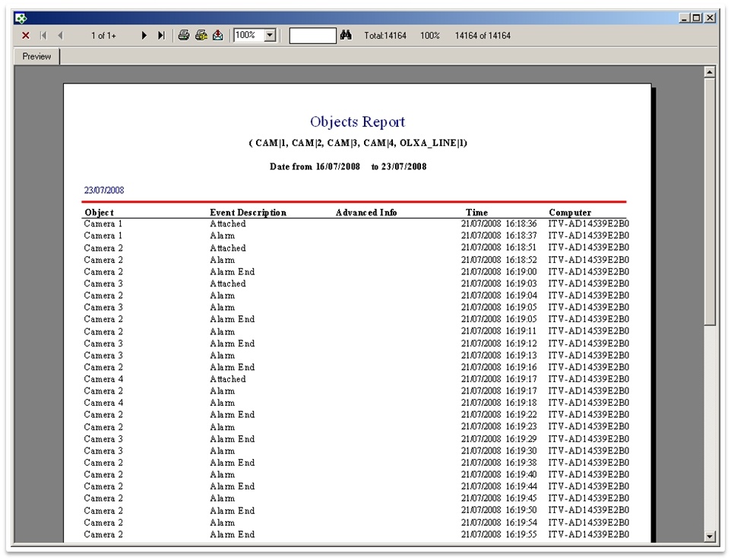Advance to the next page arrow
The width and height of the screenshot is (731, 560).
(x=144, y=36)
